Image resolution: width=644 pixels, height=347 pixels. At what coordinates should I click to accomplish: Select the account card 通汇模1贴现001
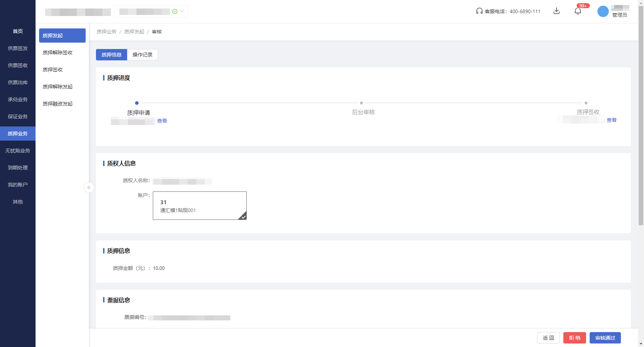coord(199,206)
